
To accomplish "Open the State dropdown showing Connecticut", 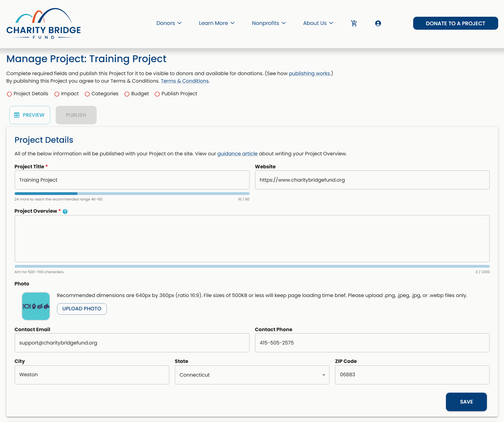I will [252, 375].
